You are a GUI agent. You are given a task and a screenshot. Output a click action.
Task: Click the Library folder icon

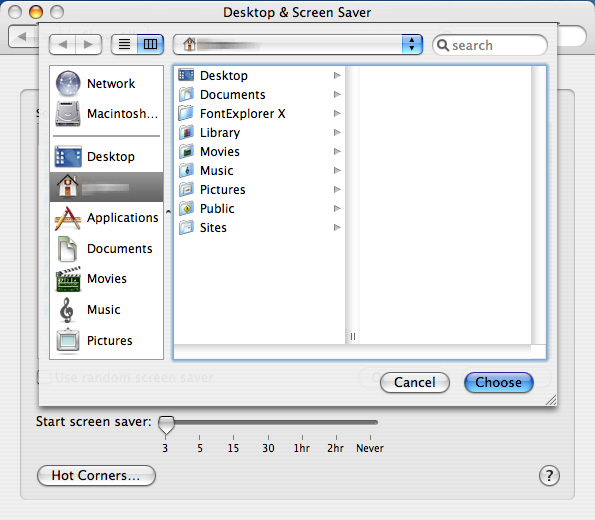(186, 132)
